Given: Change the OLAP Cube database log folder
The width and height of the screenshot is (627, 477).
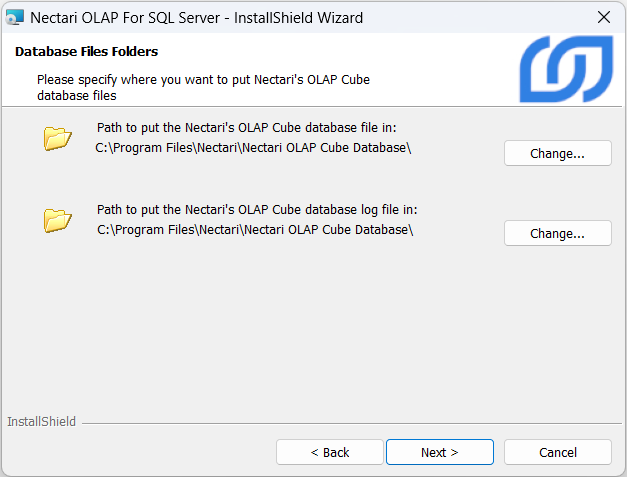Looking at the screenshot, I should click(x=557, y=233).
